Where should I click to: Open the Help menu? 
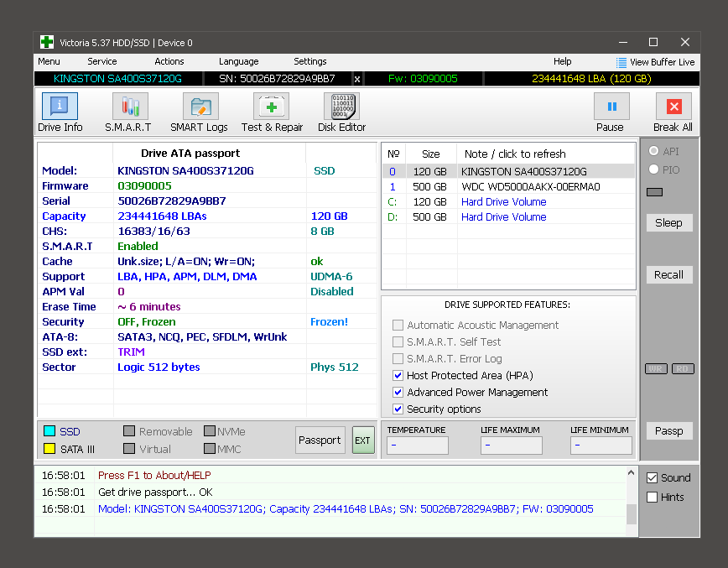tap(562, 61)
